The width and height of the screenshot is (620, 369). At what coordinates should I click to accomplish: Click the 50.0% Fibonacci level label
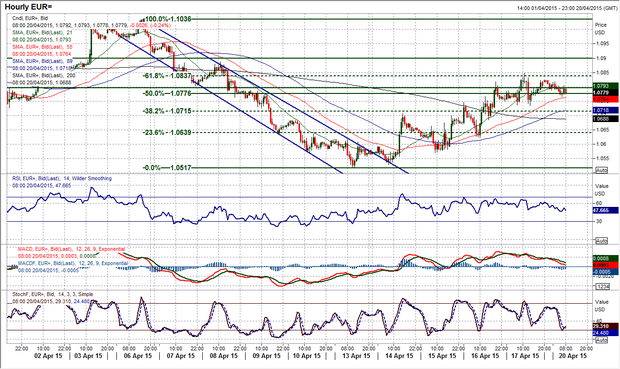[167, 93]
